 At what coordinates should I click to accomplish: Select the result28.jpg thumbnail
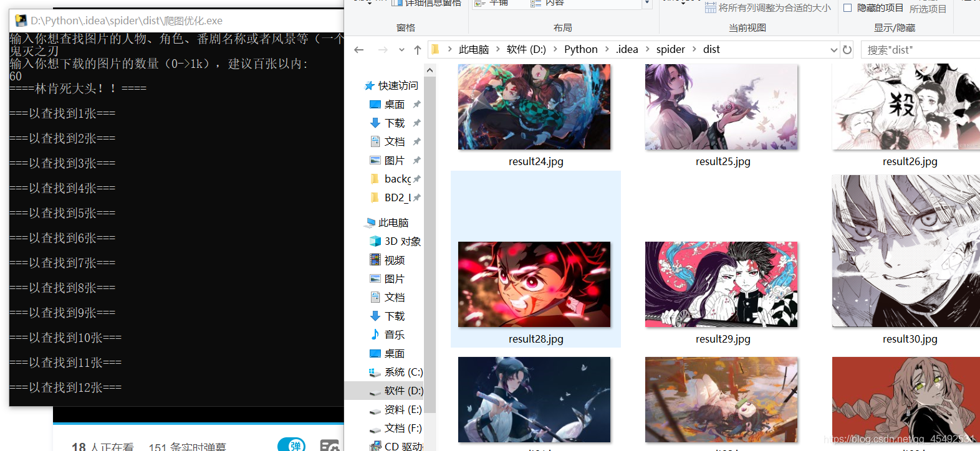(x=534, y=284)
